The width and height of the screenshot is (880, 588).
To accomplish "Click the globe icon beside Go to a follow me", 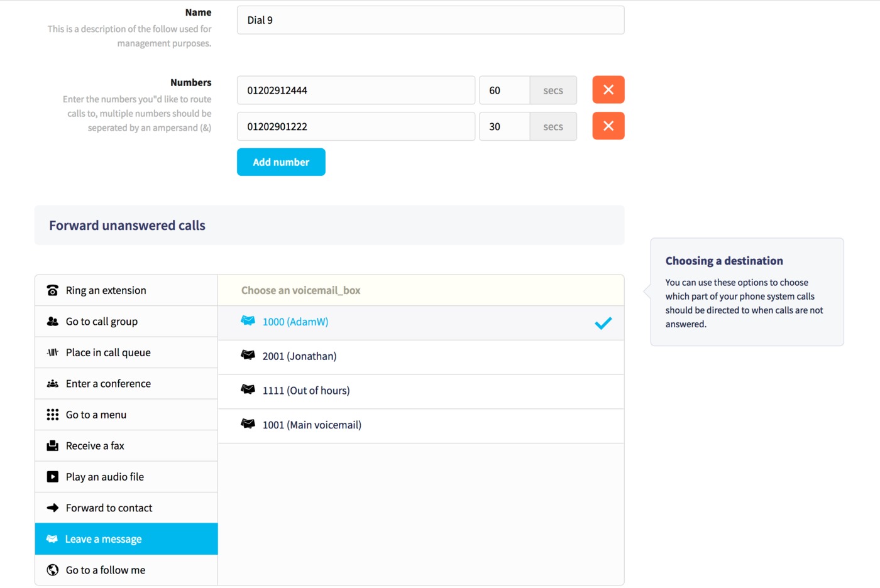I will pyautogui.click(x=53, y=570).
